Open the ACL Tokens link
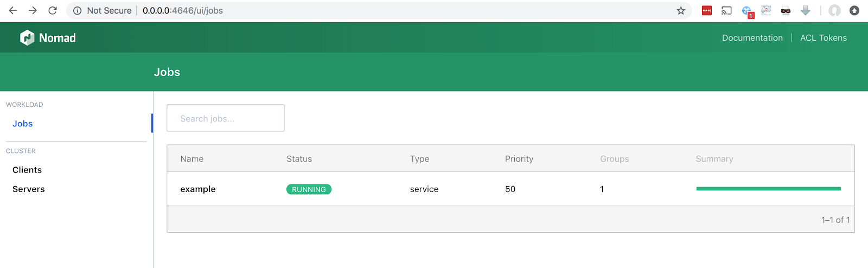 (x=823, y=37)
